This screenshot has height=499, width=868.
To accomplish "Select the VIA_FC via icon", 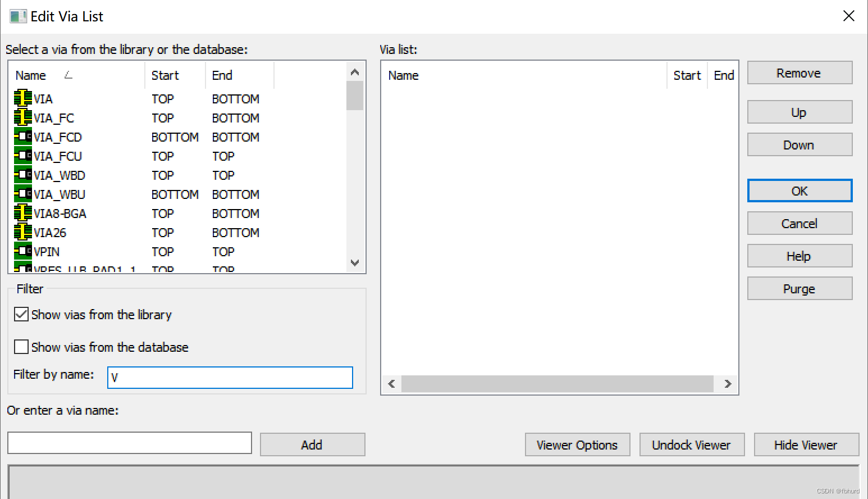I will coord(22,117).
